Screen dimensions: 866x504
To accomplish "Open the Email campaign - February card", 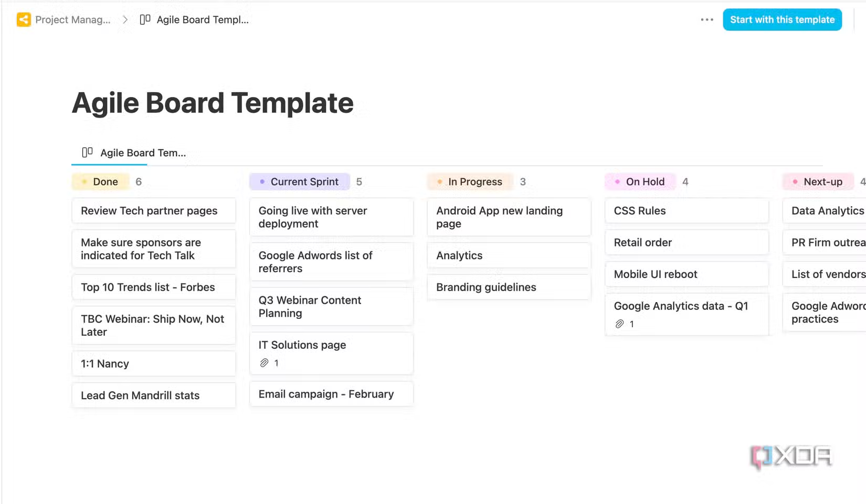I will [331, 394].
